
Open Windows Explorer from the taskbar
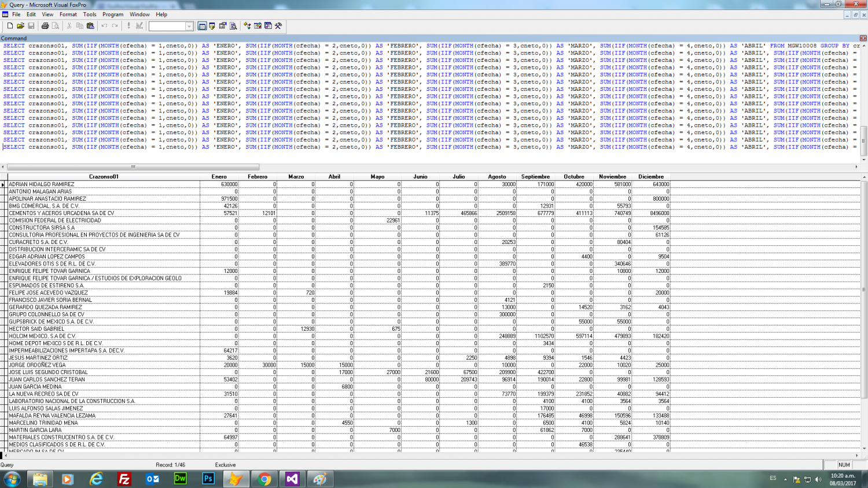coord(40,479)
